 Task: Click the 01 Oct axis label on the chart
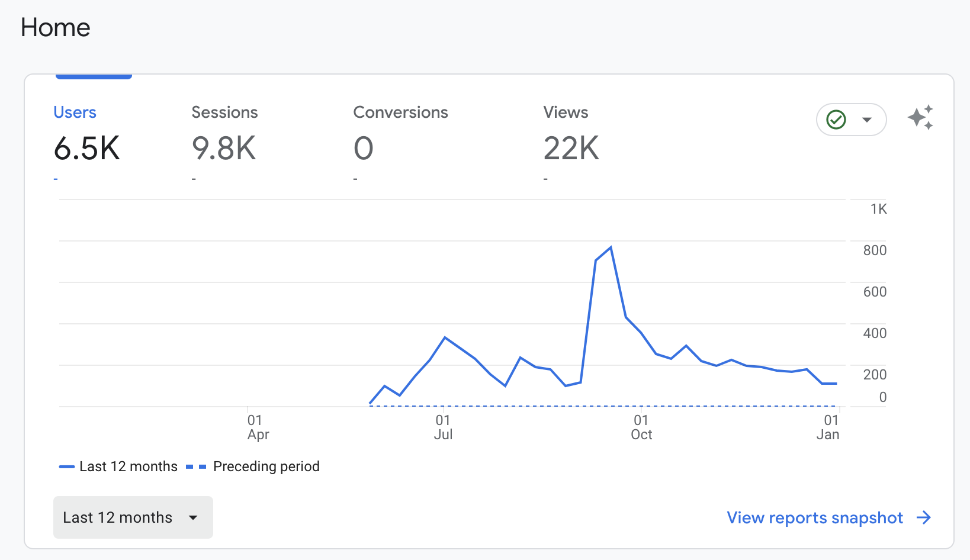click(x=641, y=427)
